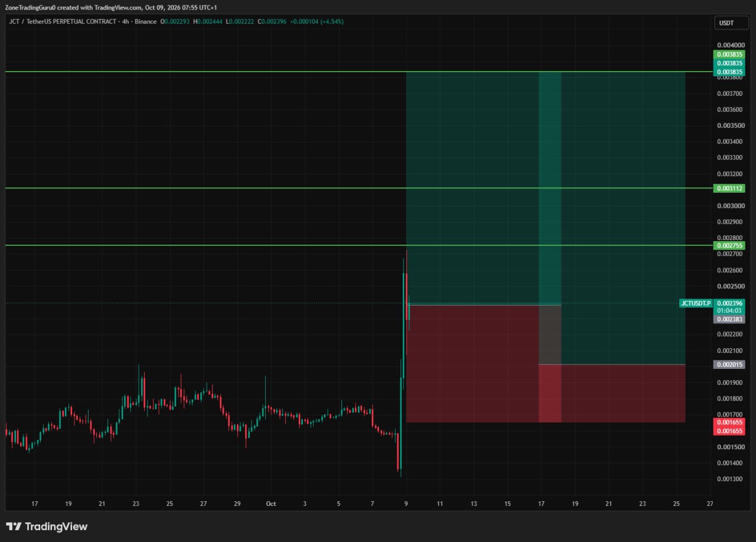Click the TradingView logo
Screen dimensions: 756x542
pyautogui.click(x=47, y=526)
